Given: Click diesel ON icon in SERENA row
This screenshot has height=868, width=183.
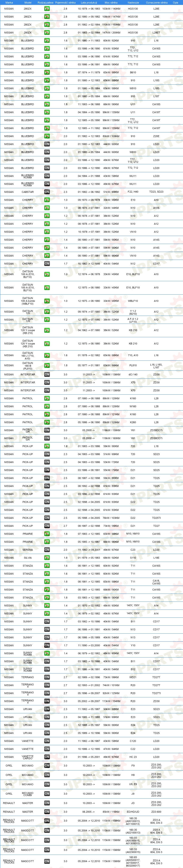Looking at the screenshot, I should click(47, 550).
